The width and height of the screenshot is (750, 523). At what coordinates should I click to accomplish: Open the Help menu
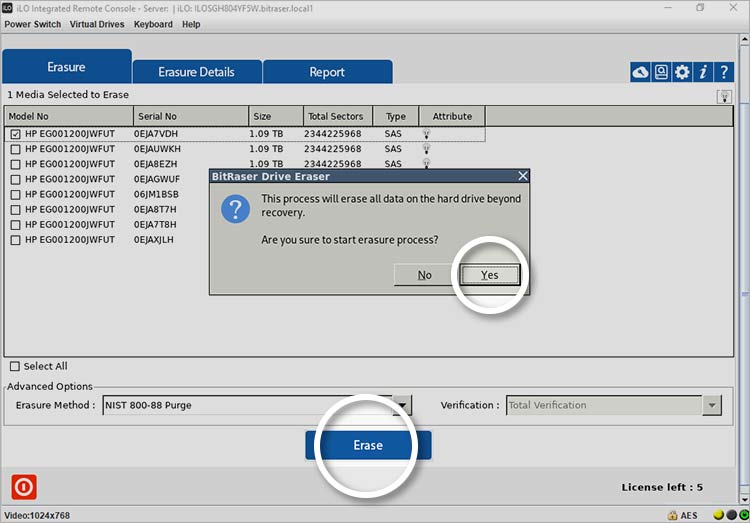point(191,24)
